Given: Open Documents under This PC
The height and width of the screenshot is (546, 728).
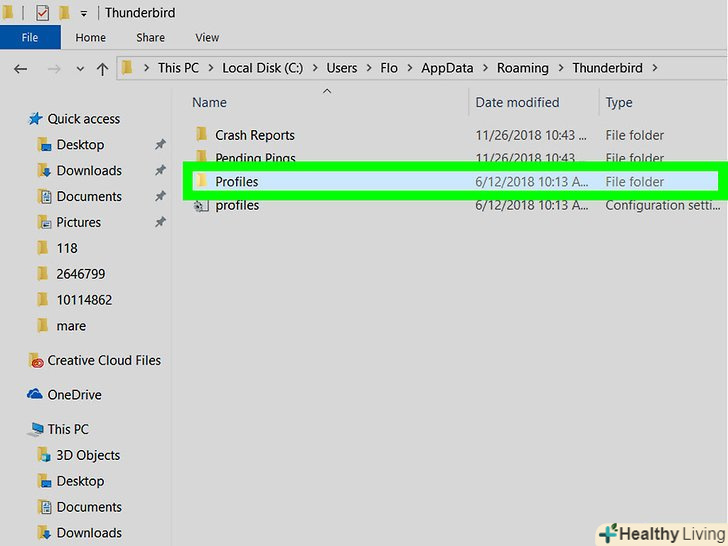Looking at the screenshot, I should pos(89,507).
